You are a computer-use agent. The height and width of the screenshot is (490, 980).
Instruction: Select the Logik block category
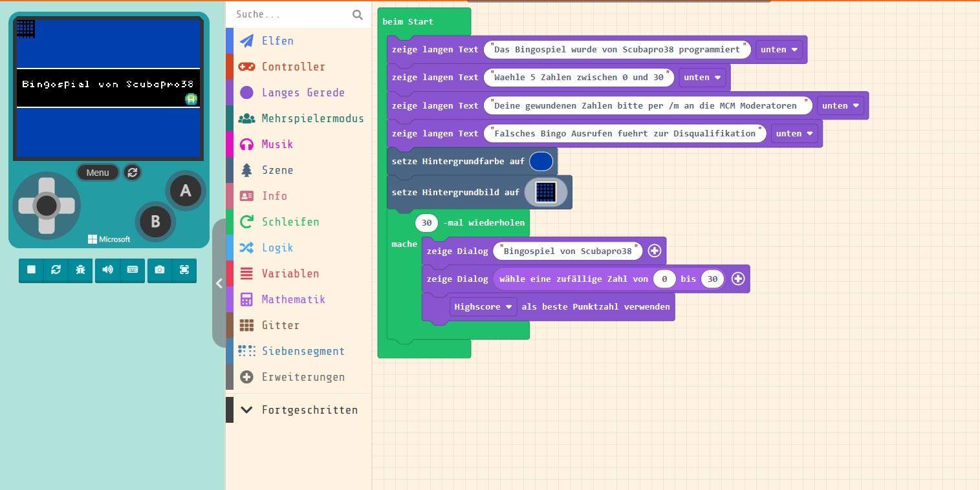278,248
